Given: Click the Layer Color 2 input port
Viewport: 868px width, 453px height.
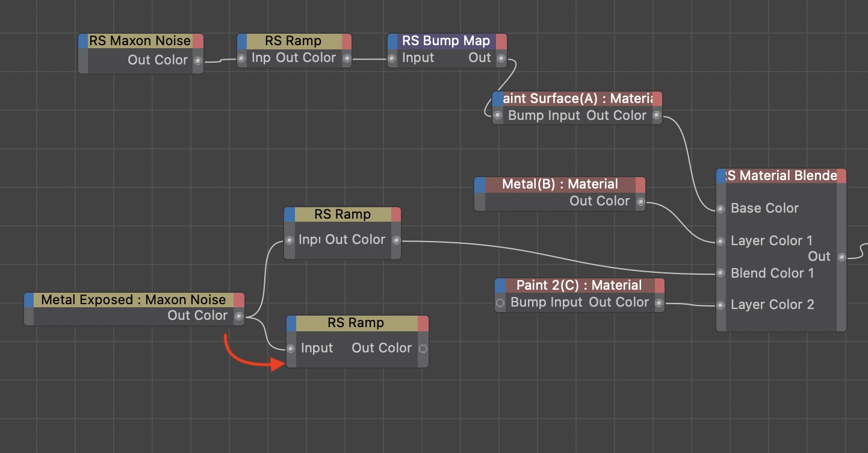Looking at the screenshot, I should (x=721, y=305).
